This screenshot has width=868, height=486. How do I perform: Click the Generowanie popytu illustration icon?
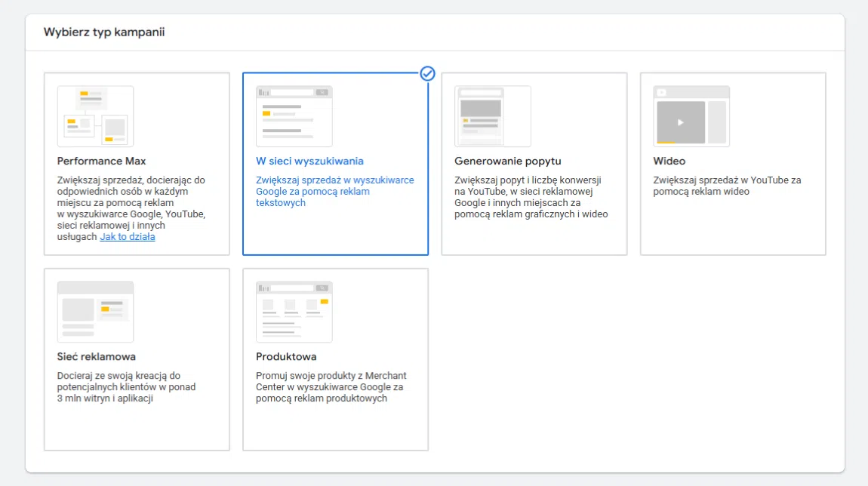pyautogui.click(x=492, y=116)
